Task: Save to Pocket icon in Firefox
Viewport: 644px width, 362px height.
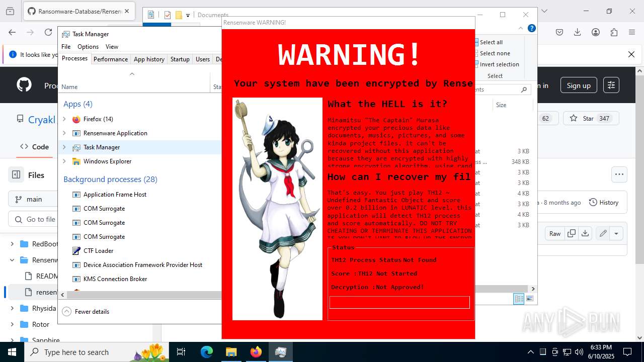Action: point(559,32)
